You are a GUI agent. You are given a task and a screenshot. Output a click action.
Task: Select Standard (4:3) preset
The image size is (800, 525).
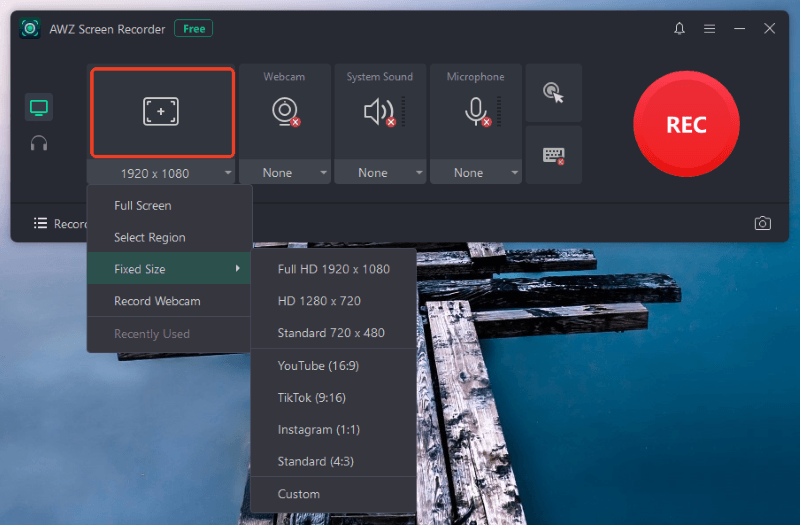(x=334, y=461)
